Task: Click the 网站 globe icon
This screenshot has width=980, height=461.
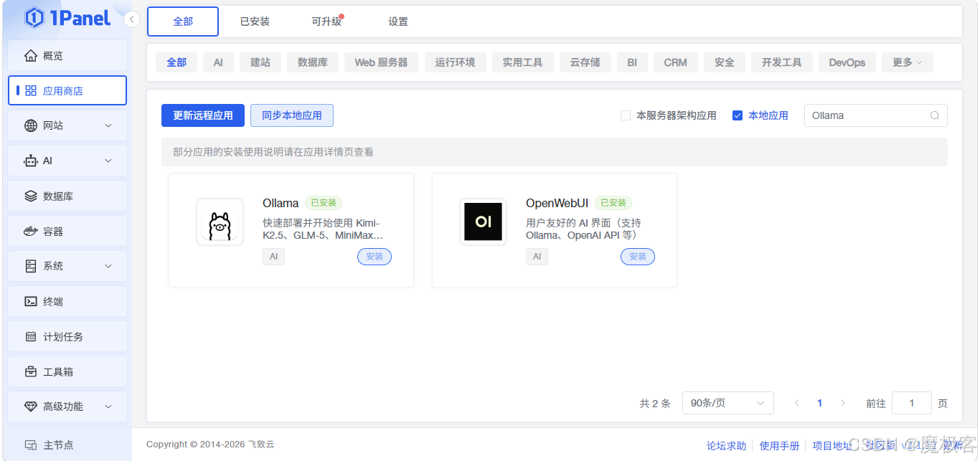Action: 30,125
